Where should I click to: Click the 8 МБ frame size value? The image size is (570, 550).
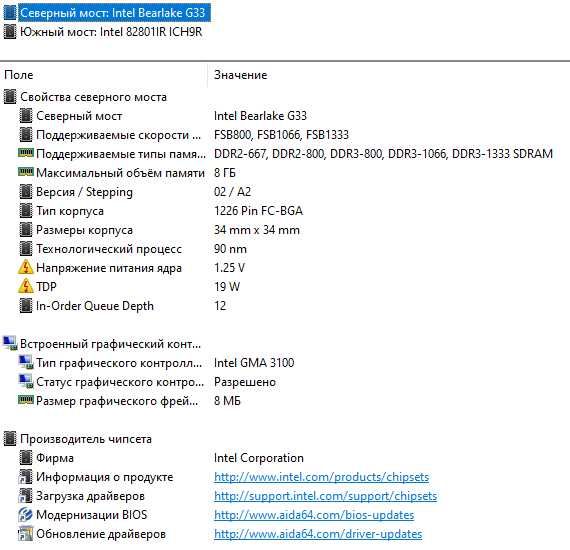227,401
